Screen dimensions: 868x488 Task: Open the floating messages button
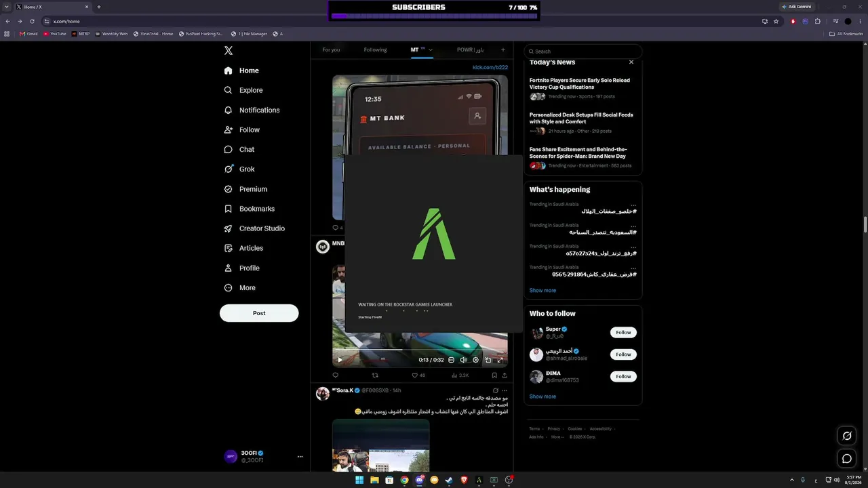click(847, 459)
